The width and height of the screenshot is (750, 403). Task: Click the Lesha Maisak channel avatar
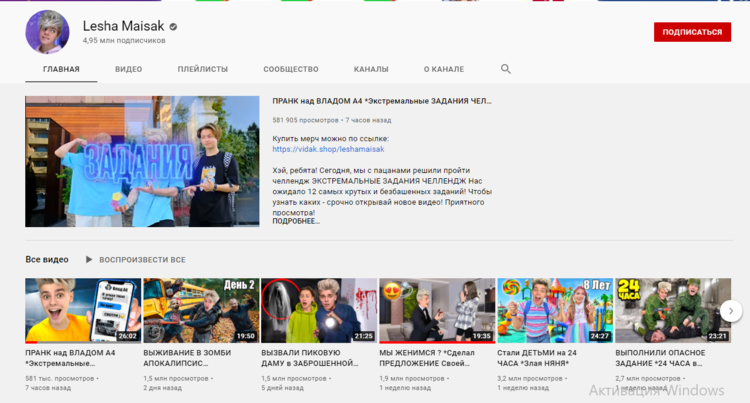[47, 32]
